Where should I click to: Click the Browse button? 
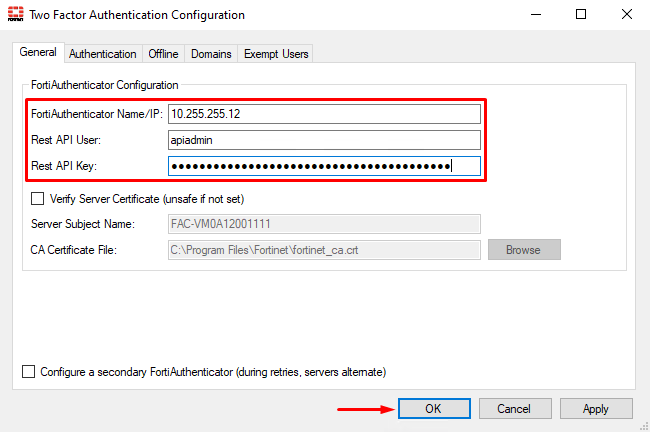coord(524,250)
